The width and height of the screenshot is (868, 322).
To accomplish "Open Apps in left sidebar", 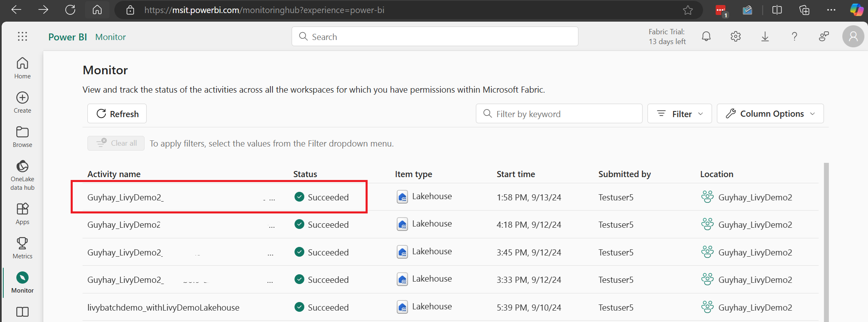I will pos(22,214).
